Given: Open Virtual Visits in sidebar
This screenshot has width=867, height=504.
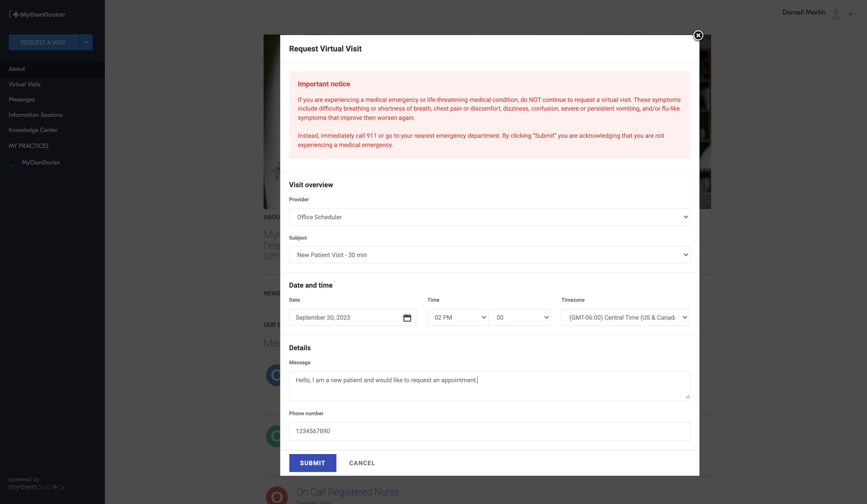Looking at the screenshot, I should [25, 84].
